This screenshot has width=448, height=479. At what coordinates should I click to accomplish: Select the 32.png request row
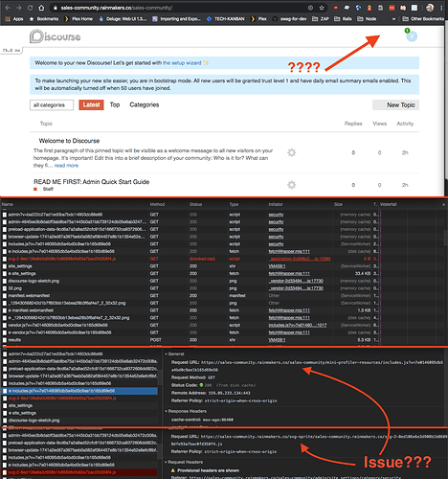[x=190, y=288]
